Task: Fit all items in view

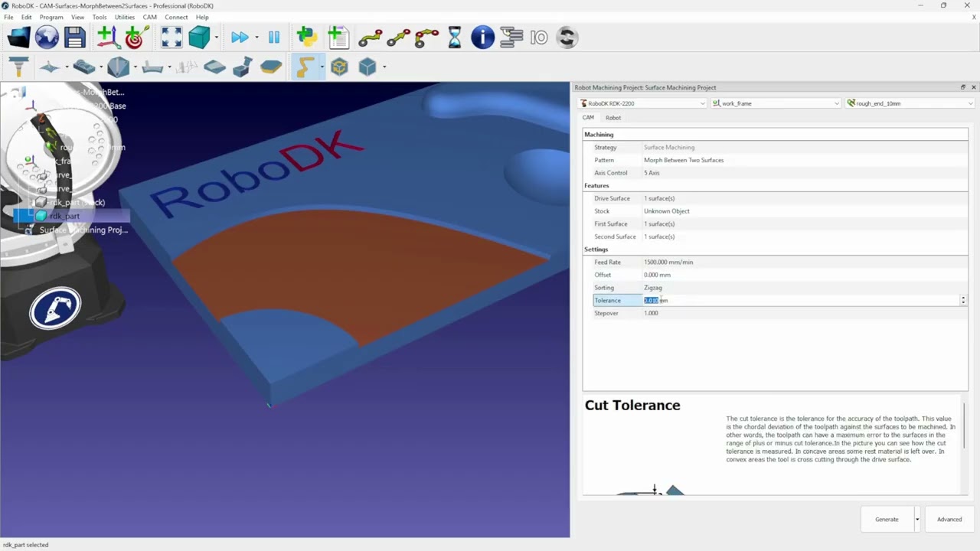Action: click(171, 37)
